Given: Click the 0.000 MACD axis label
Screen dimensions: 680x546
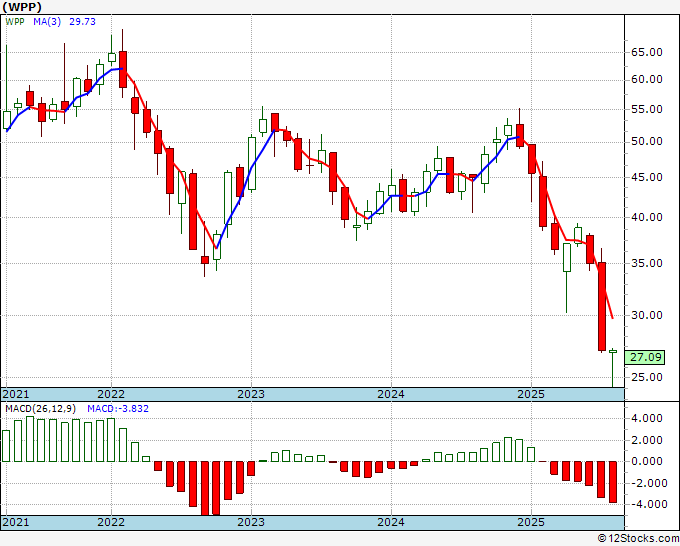Looking at the screenshot, I should pos(647,461).
